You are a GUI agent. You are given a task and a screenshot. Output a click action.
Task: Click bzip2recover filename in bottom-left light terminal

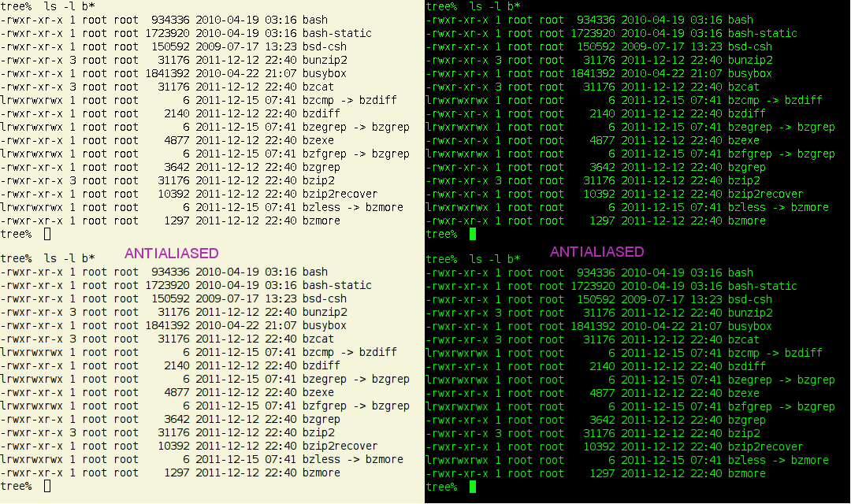340,447
